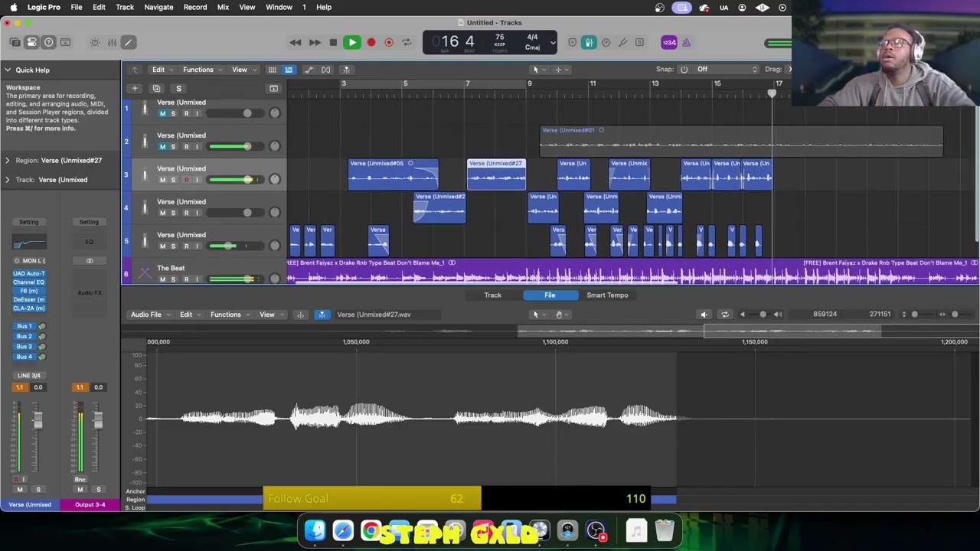980x551 pixels.
Task: Open the Library panel icon
Action: 15,42
